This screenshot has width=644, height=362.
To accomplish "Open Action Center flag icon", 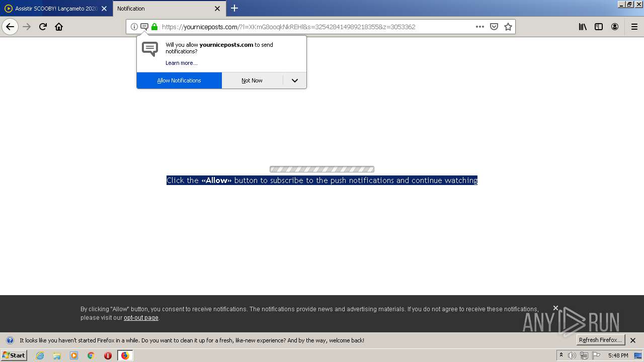I will 596,355.
